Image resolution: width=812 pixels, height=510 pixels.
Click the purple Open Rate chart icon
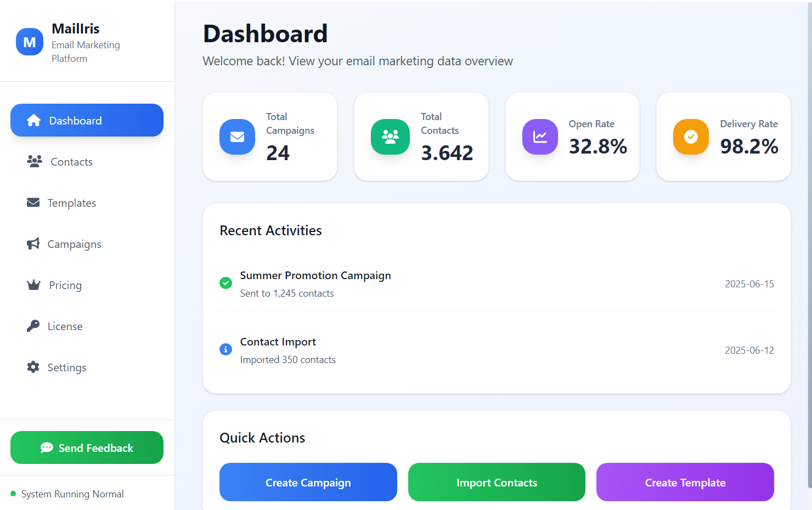(540, 137)
